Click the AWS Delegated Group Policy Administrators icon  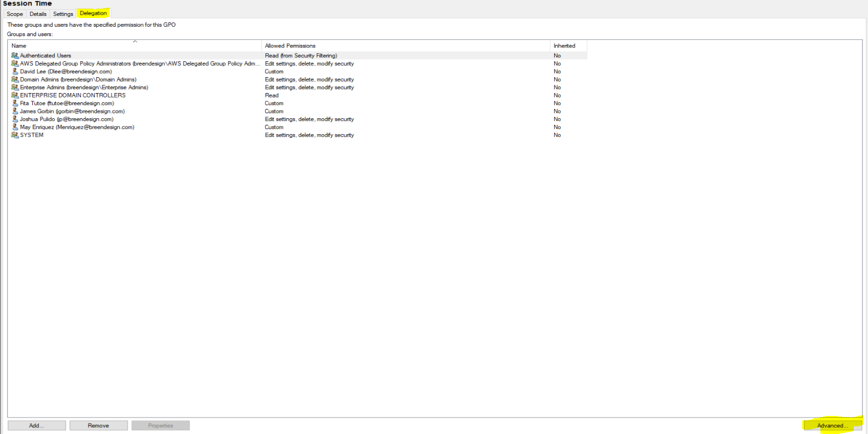(x=15, y=63)
